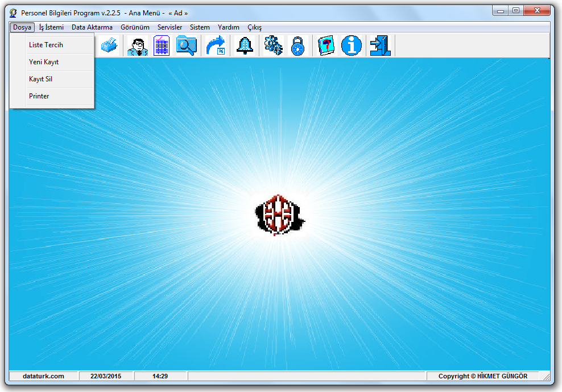Open the İş İstemi menu
The width and height of the screenshot is (562, 392).
click(51, 27)
